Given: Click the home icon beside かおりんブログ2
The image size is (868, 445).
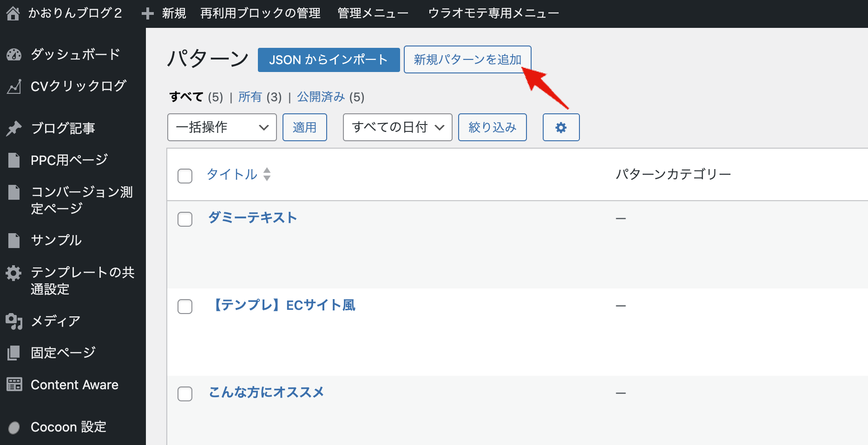Looking at the screenshot, I should tap(13, 13).
